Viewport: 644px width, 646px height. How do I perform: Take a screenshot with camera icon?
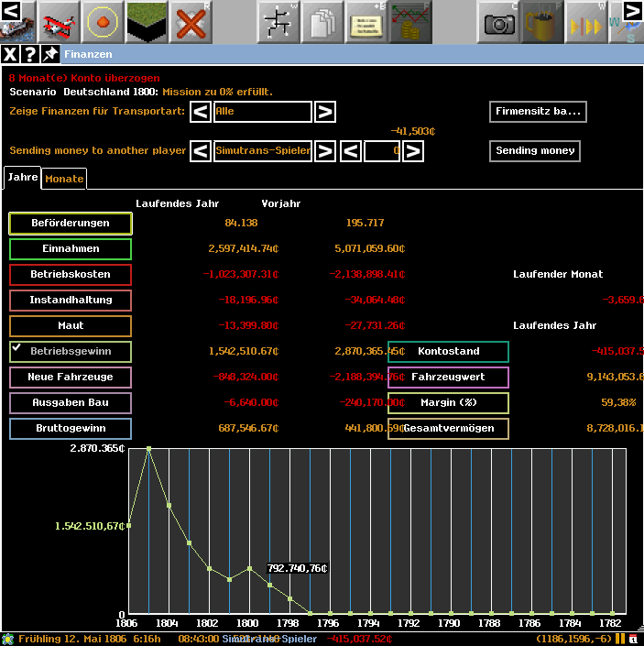(x=499, y=21)
